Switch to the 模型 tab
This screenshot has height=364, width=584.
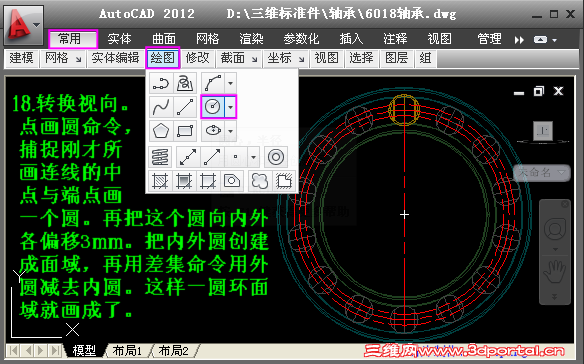tap(84, 351)
